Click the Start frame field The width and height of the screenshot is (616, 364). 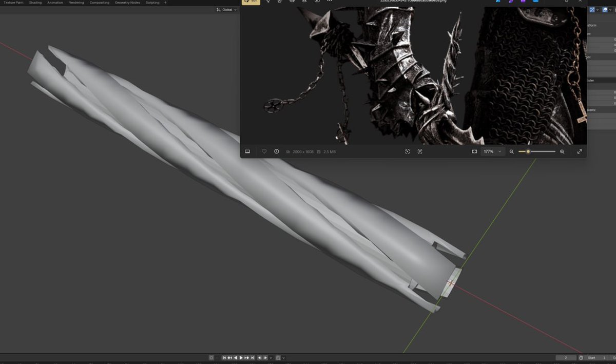[x=598, y=358]
